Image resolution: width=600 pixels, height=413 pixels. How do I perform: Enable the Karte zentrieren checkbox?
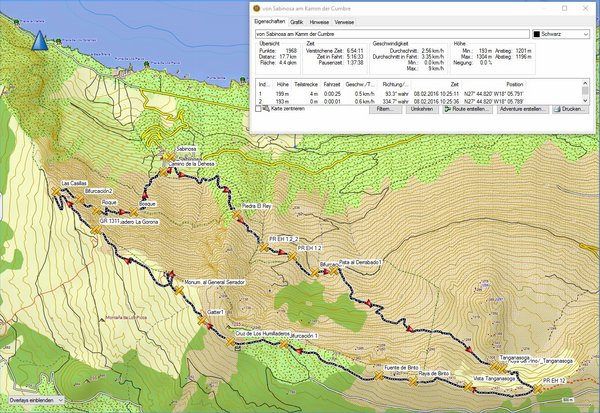point(263,108)
